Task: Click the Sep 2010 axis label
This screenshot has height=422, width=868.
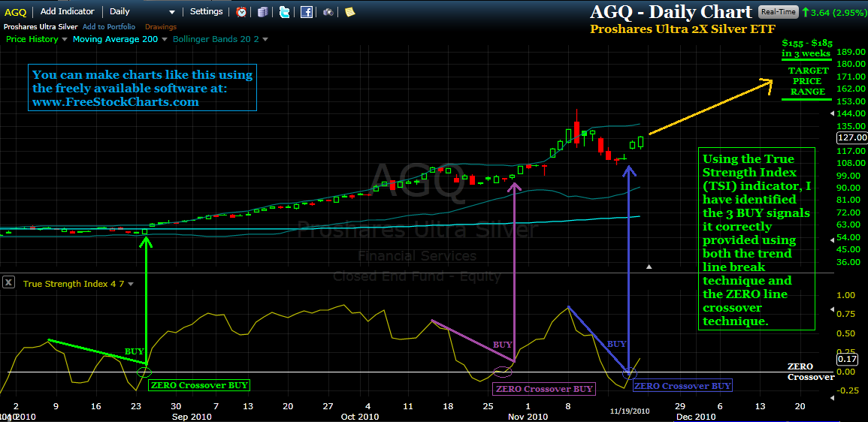Action: point(190,416)
